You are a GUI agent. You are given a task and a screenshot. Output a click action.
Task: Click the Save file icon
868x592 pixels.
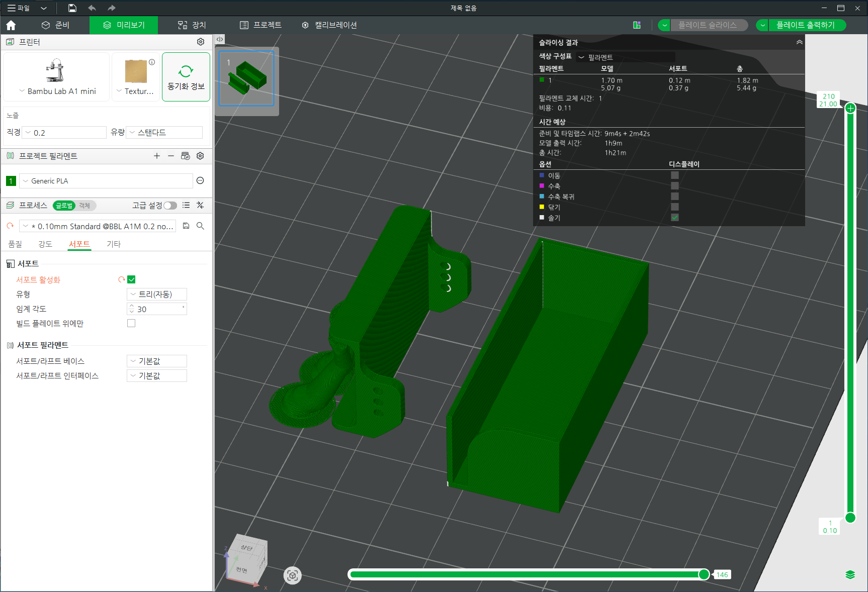pos(72,8)
